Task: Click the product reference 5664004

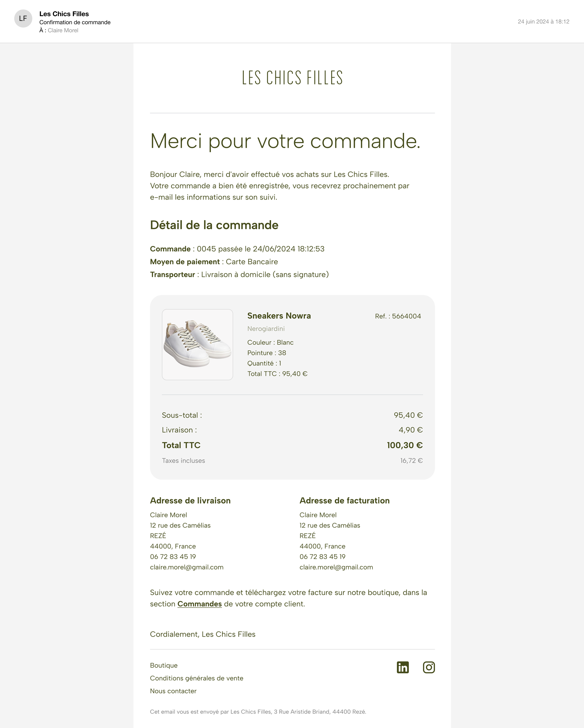Action: [x=406, y=316]
